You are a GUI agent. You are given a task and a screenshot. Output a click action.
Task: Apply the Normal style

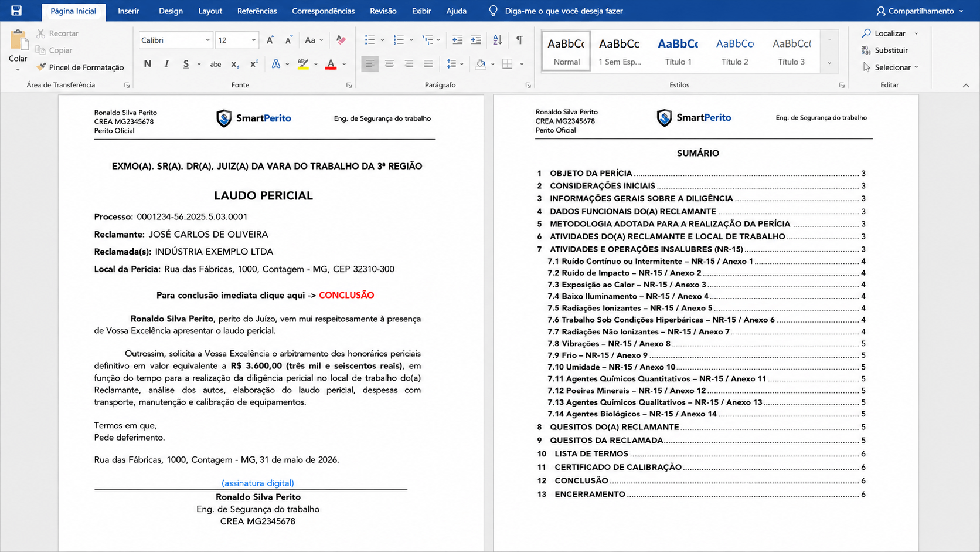coord(566,51)
